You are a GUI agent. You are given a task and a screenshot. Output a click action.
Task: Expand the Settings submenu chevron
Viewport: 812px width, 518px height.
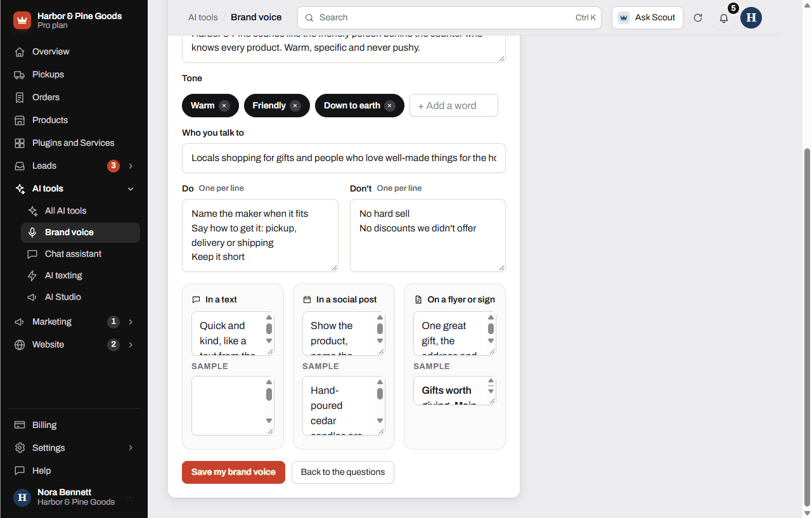tap(131, 448)
